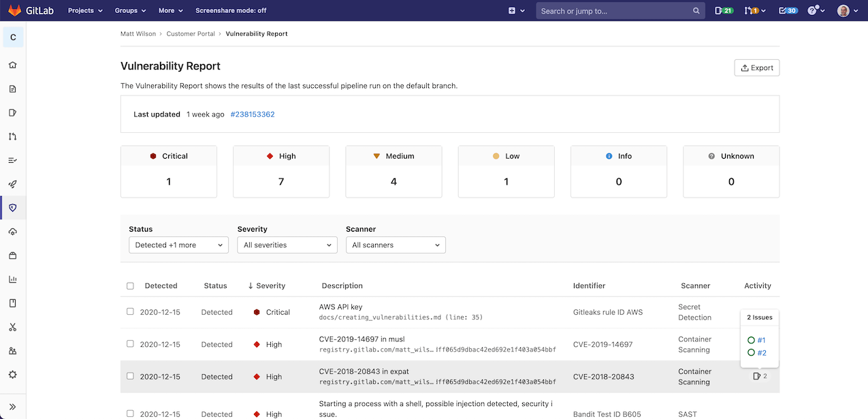Viewport: 868px width, 419px height.
Task: Open the Merge Requests sidebar icon
Action: pos(12,136)
